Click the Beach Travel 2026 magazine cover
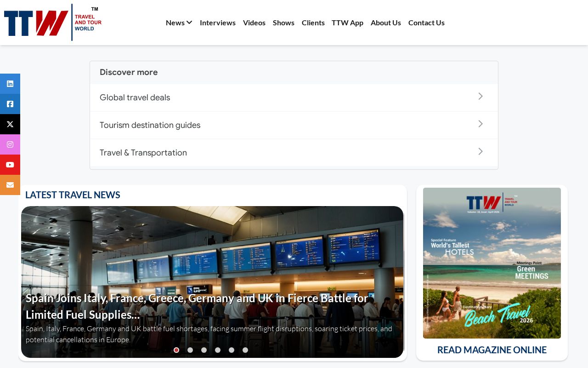 (492, 264)
